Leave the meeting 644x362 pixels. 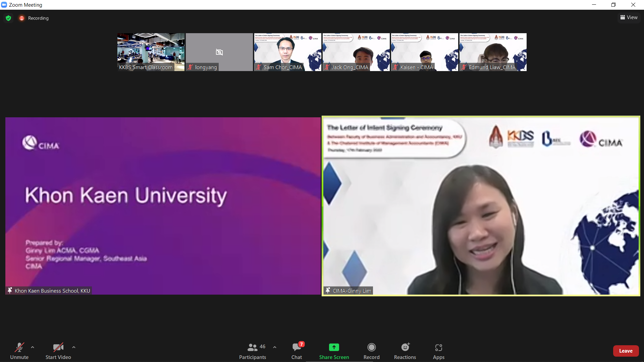click(x=626, y=351)
